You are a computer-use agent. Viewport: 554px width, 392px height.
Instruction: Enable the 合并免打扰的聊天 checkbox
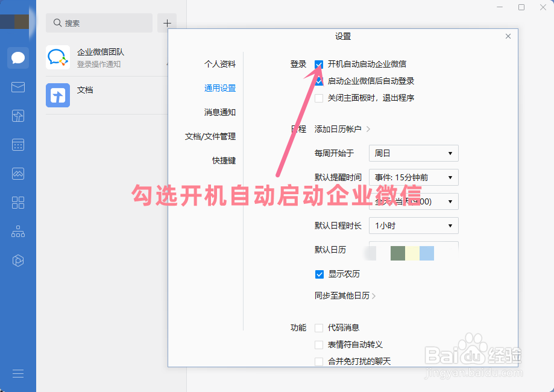click(319, 362)
